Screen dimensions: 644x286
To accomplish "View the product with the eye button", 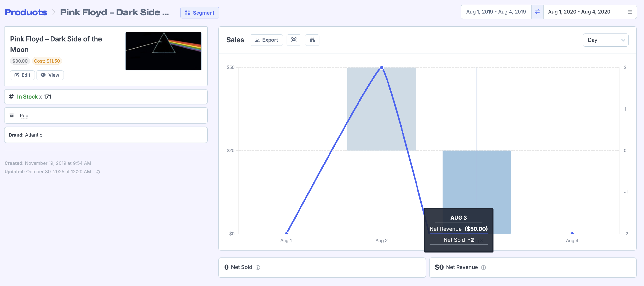I will pyautogui.click(x=50, y=75).
